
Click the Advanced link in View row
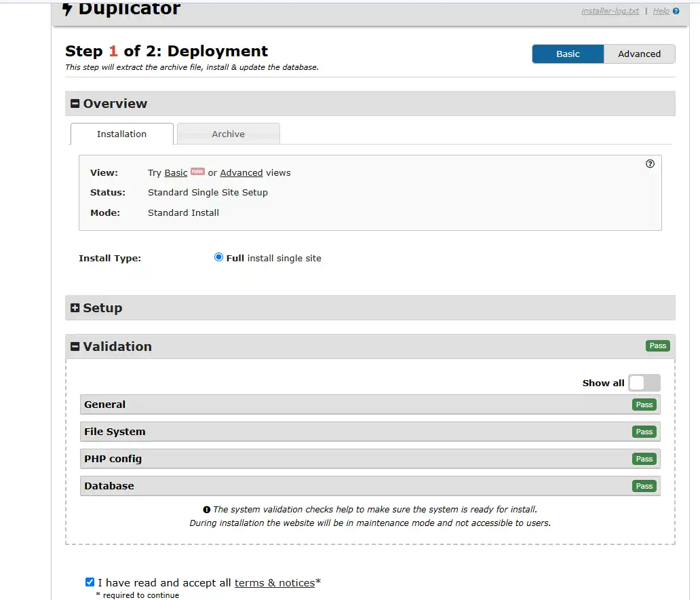pyautogui.click(x=241, y=173)
